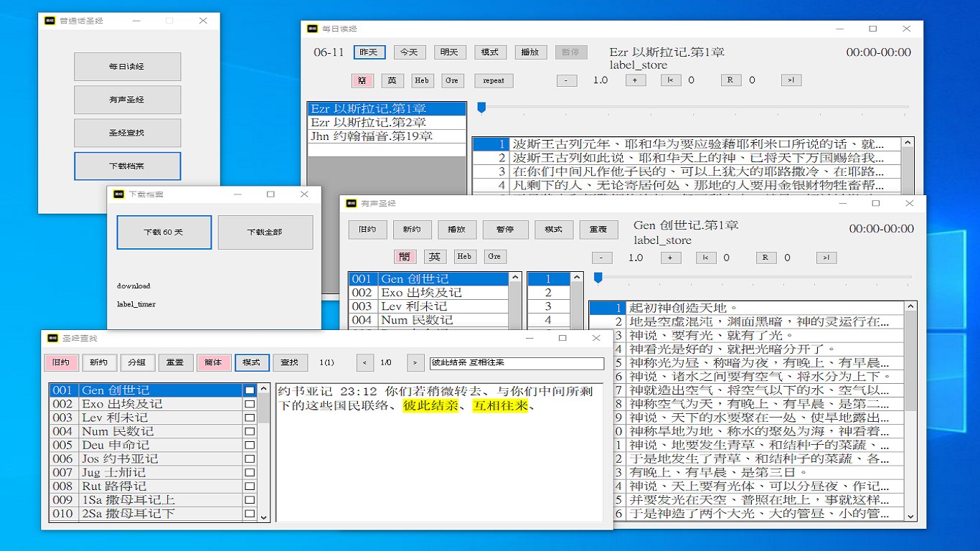
Task: Go to next search result with > button
Action: point(415,363)
